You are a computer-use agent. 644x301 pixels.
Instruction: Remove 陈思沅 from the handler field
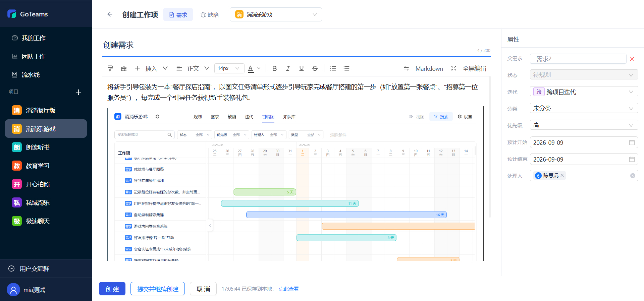click(562, 175)
